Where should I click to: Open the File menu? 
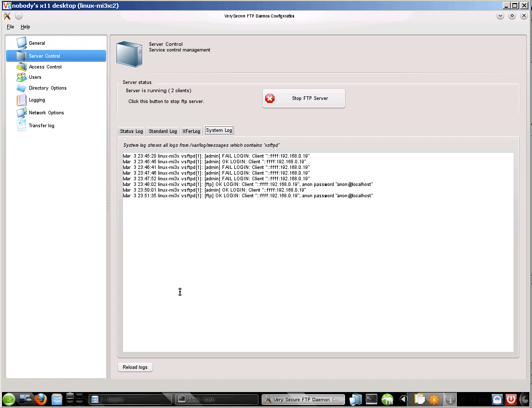(x=10, y=27)
